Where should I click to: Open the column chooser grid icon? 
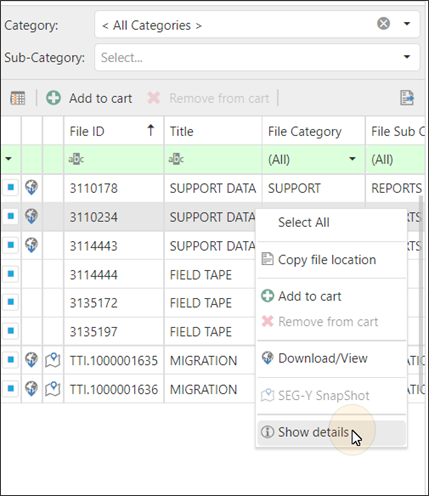pyautogui.click(x=18, y=98)
